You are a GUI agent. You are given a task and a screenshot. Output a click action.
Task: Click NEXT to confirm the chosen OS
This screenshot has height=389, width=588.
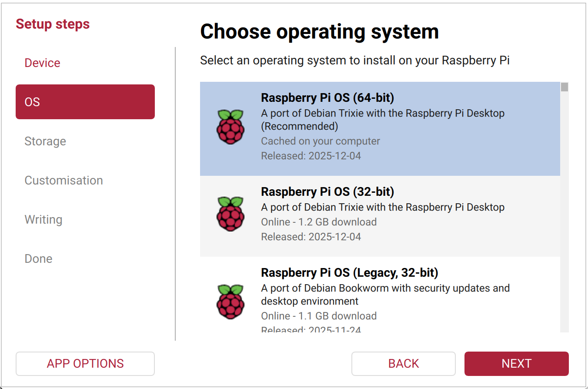pyautogui.click(x=516, y=363)
